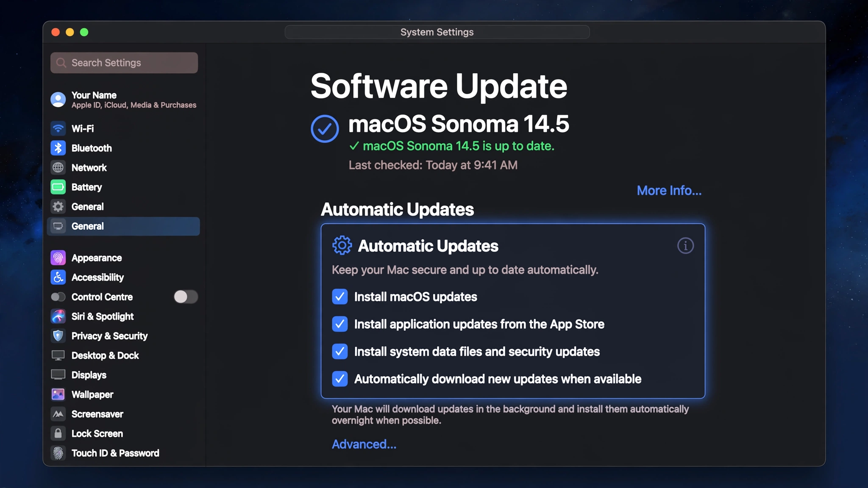Open the Siri & Spotlight icon
Image resolution: width=868 pixels, height=488 pixels.
58,316
